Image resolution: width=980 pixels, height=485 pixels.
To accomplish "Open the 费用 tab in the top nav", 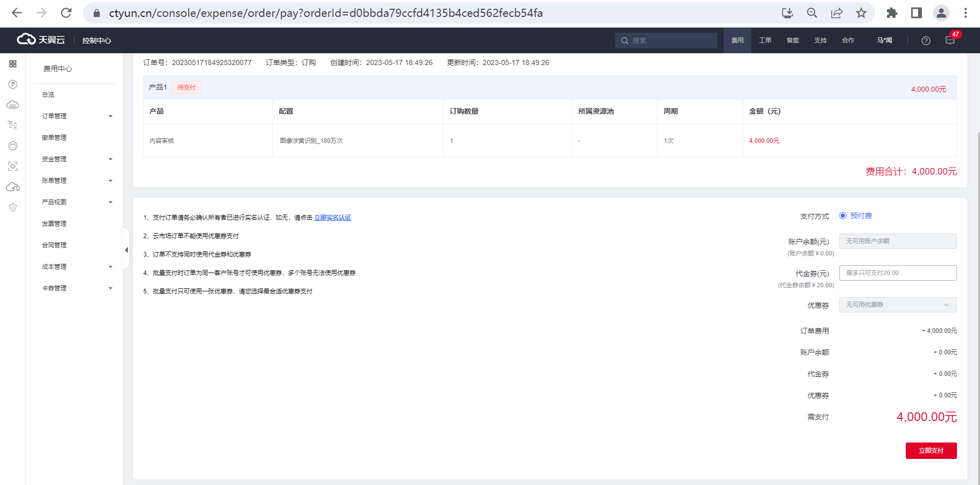I will 737,40.
